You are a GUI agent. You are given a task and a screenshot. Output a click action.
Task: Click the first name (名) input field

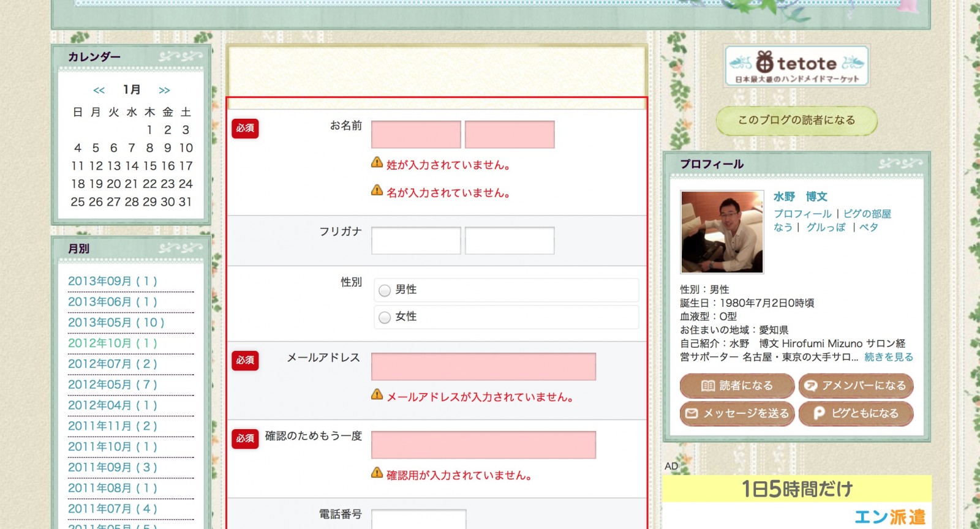click(x=510, y=135)
